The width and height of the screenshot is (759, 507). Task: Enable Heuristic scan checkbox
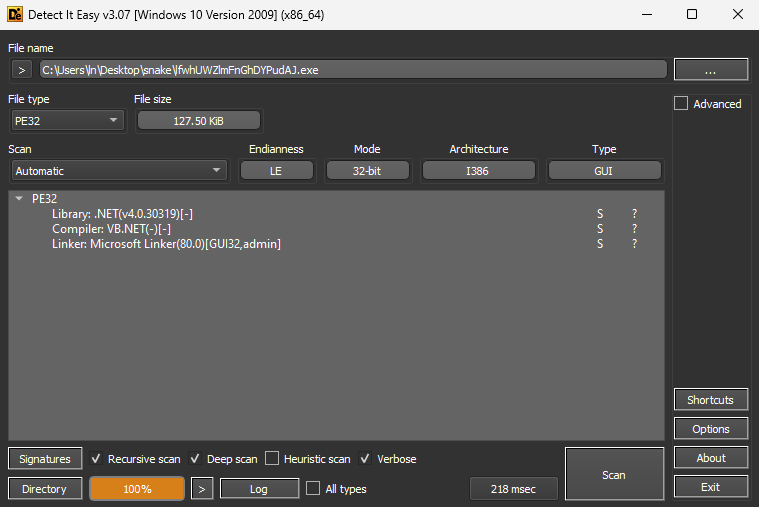(272, 459)
